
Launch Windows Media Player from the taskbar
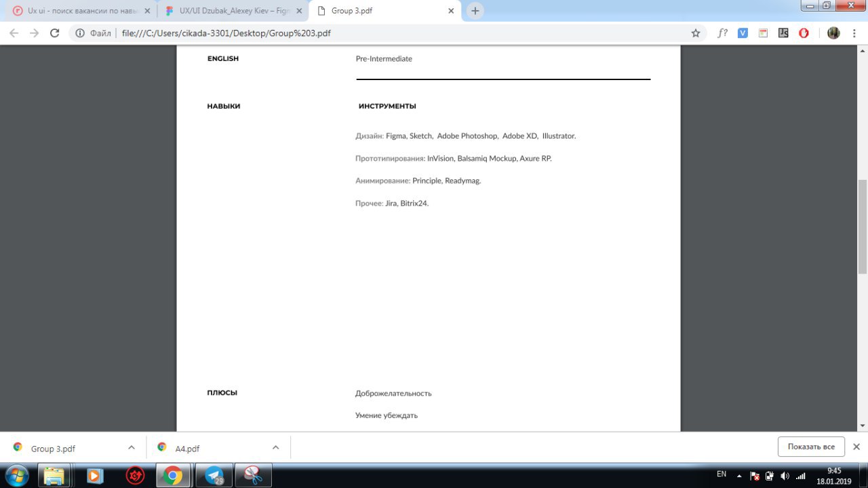coord(96,475)
